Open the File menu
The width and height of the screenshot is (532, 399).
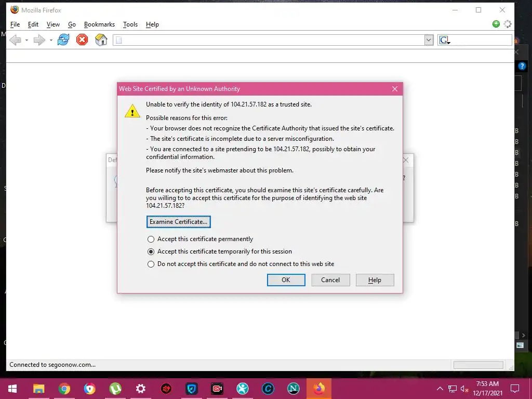[15, 24]
